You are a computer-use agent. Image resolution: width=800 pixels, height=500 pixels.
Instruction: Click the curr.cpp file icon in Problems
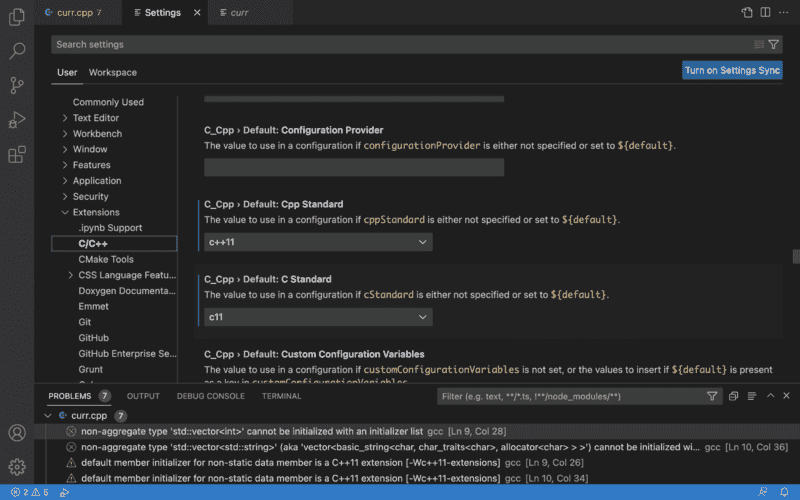63,415
